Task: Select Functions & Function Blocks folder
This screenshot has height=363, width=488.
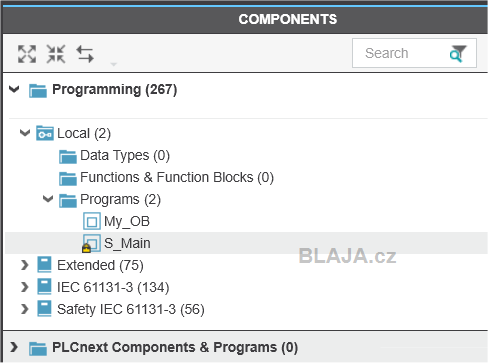Action: (167, 178)
